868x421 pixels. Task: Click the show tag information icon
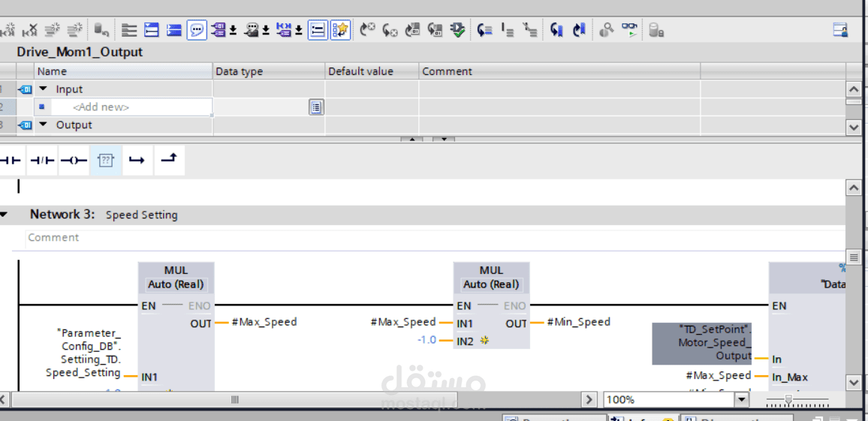click(252, 30)
